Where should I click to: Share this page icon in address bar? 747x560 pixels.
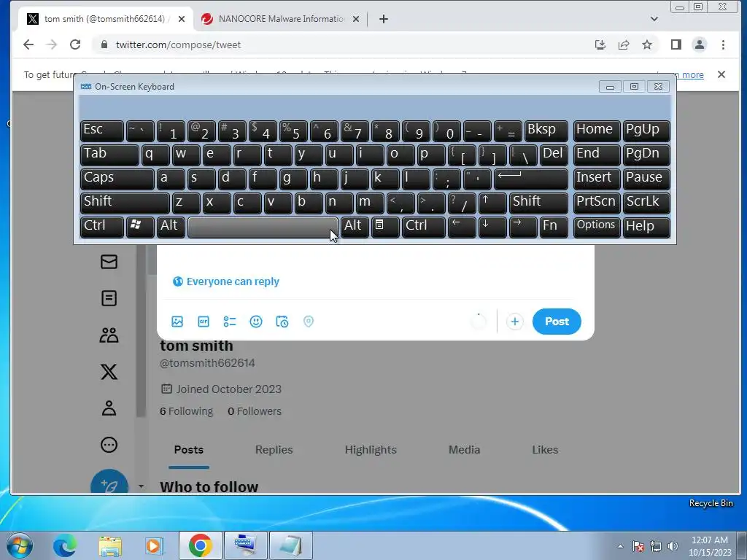(x=624, y=44)
